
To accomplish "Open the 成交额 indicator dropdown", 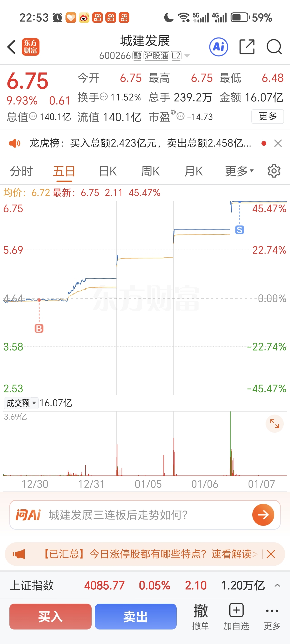I will click(x=21, y=403).
